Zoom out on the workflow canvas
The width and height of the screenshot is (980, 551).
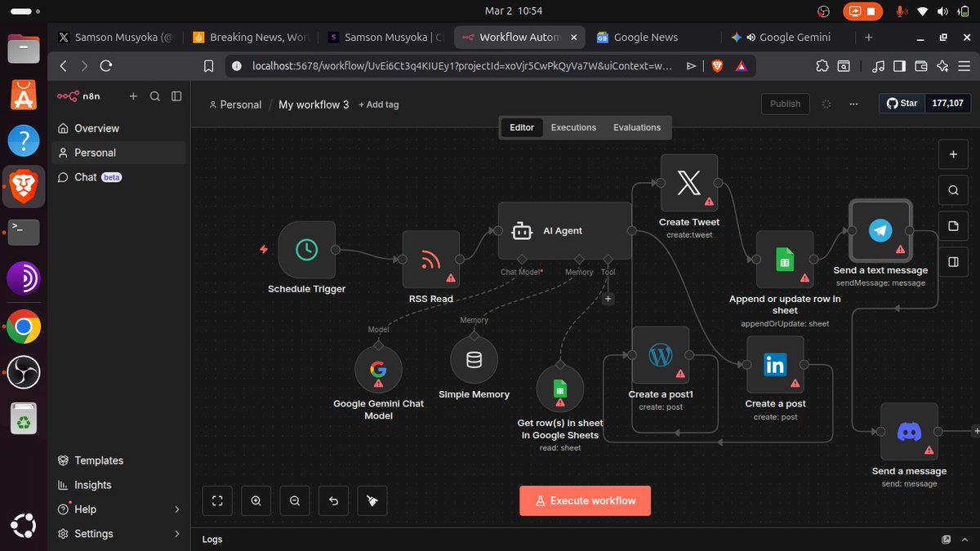(295, 501)
